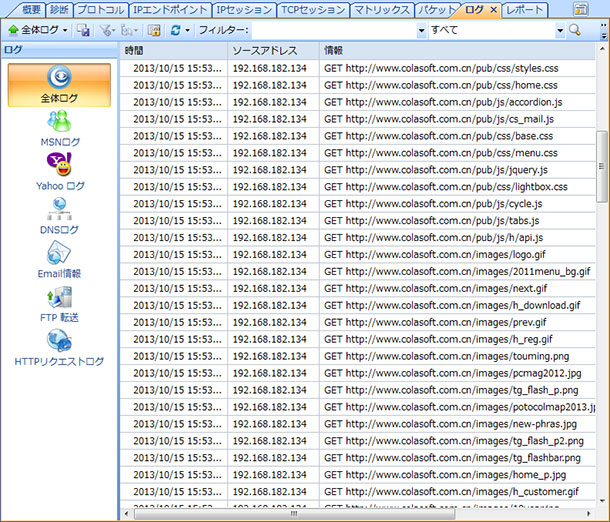Expand the 全体ログ toolbar dropdown

pos(66,30)
